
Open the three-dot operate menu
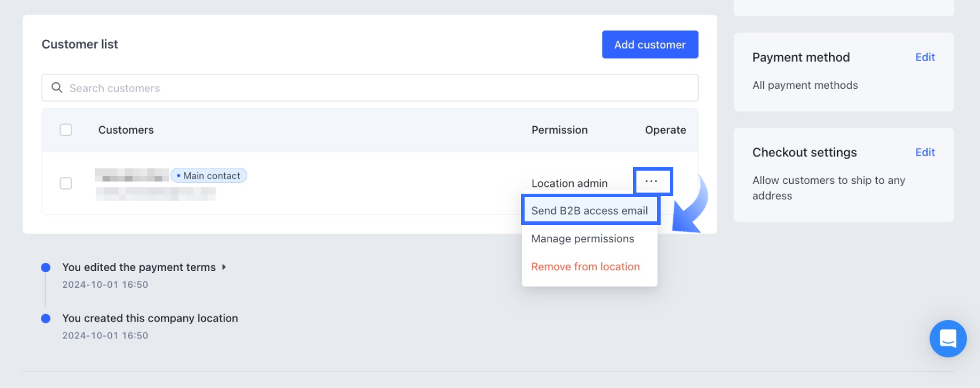[651, 182]
